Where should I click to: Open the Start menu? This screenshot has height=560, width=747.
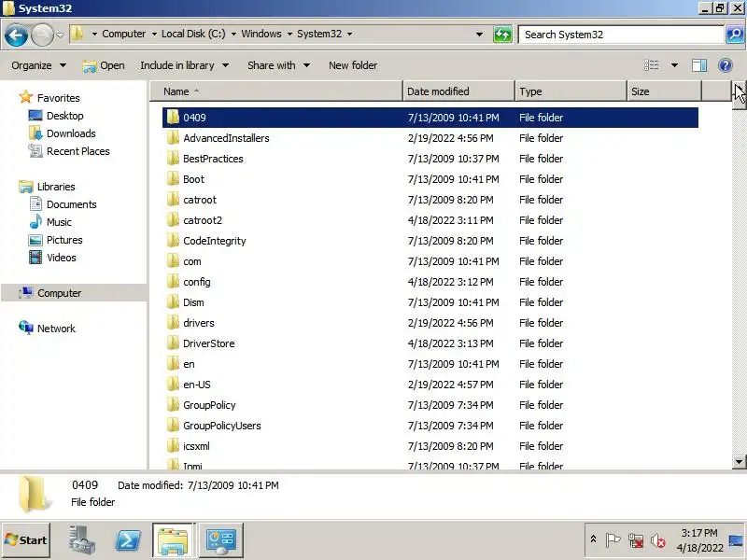click(26, 540)
